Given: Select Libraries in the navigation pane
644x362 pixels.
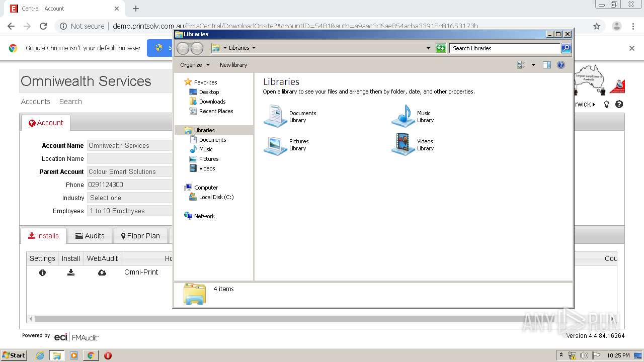Looking at the screenshot, I should click(204, 130).
